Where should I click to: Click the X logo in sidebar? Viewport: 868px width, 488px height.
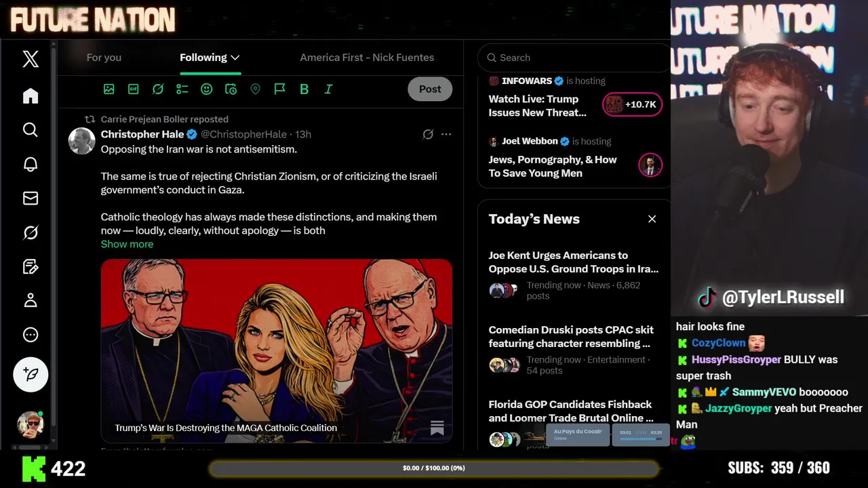[31, 59]
